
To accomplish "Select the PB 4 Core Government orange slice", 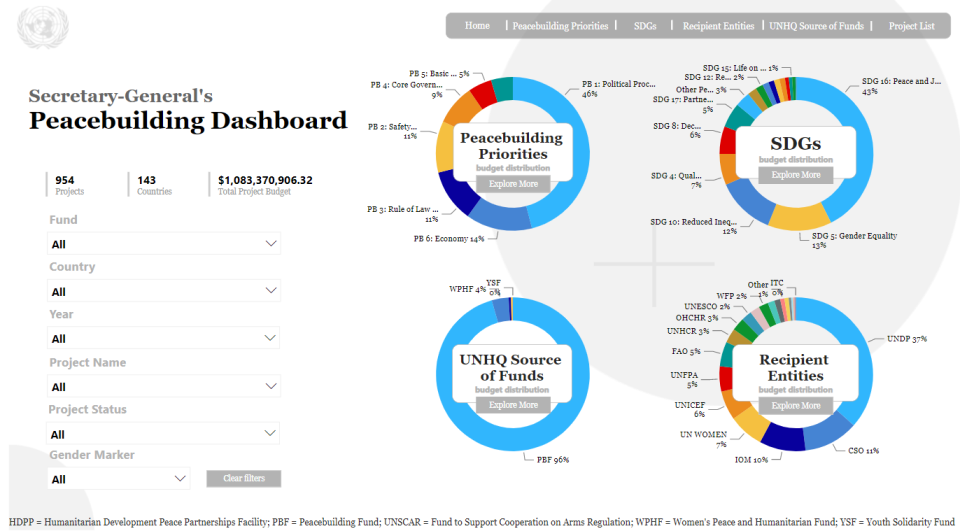I will coord(461,110).
